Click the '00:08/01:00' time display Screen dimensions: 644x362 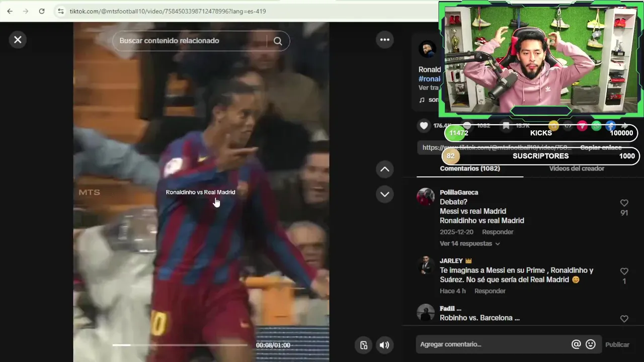[273, 345]
